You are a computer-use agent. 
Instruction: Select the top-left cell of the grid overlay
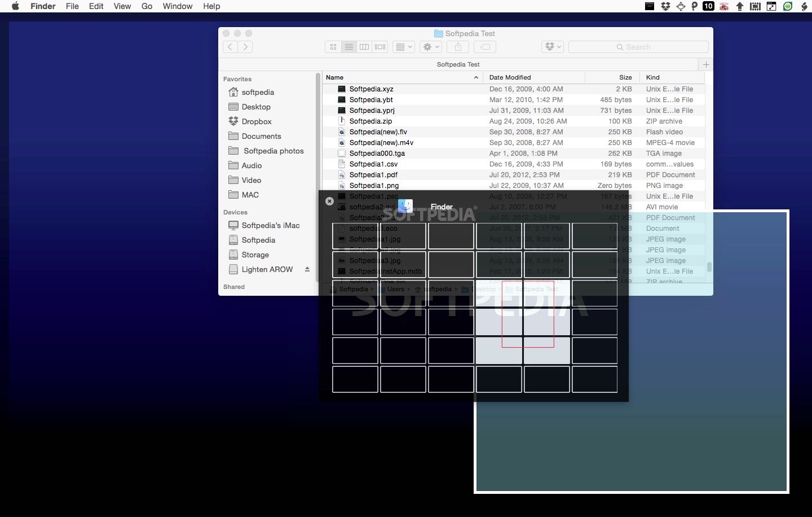[x=355, y=236]
